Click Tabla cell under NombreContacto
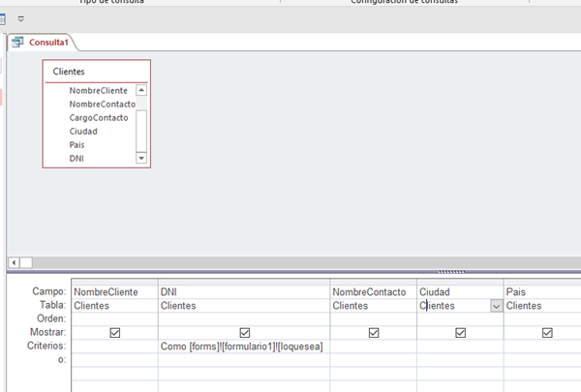581x392 pixels. 373,306
